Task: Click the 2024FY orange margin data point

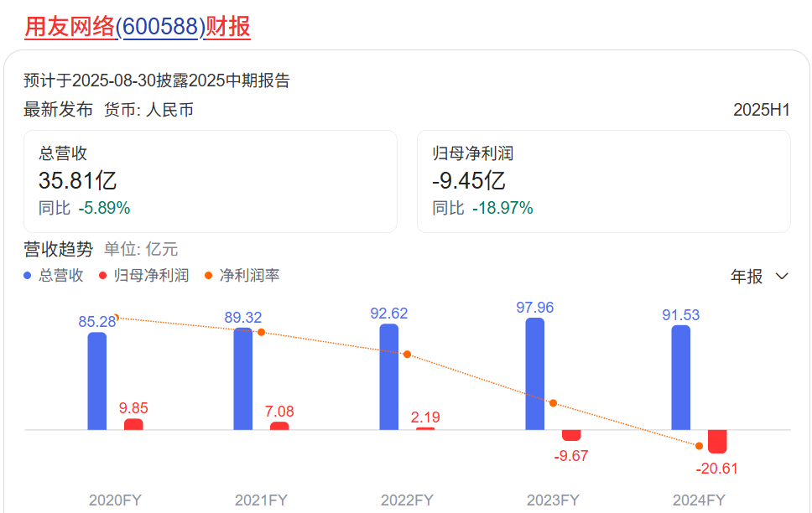Action: pos(699,446)
